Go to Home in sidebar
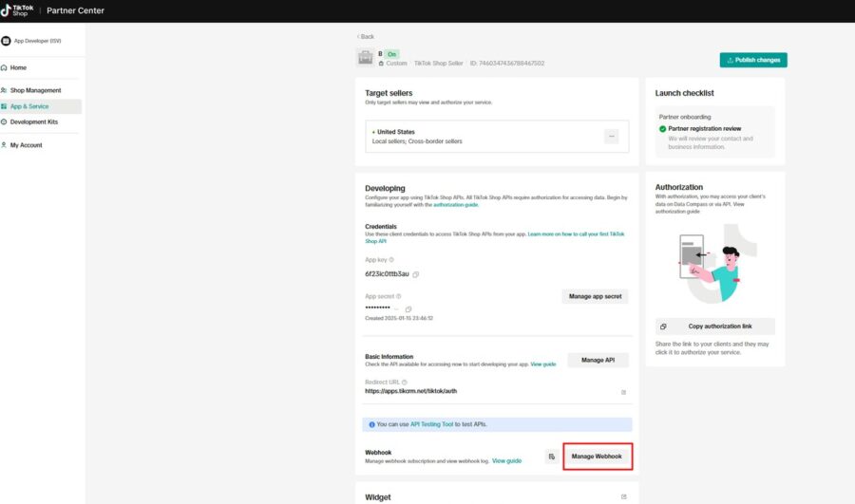855x504 pixels. [x=18, y=67]
